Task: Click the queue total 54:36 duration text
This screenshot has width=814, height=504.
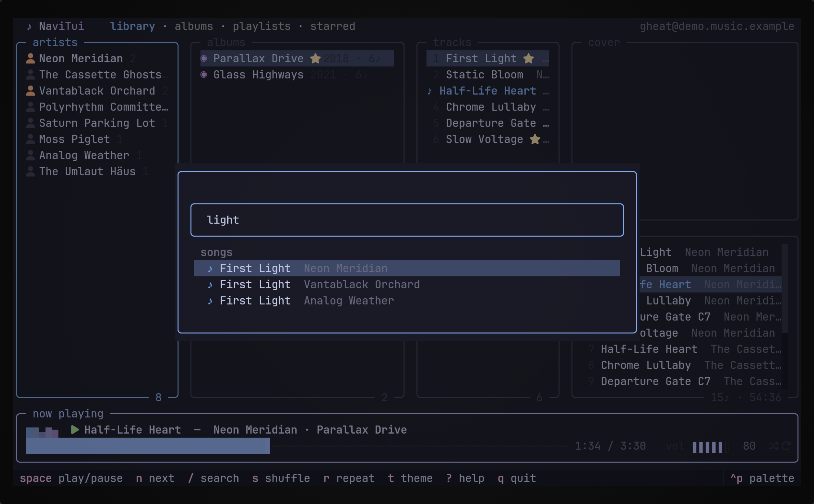Action: pos(765,397)
